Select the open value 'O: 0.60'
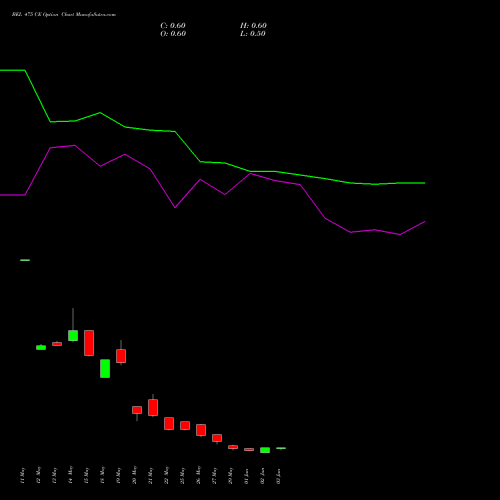Screen dimensions: 500x500 coord(173,34)
